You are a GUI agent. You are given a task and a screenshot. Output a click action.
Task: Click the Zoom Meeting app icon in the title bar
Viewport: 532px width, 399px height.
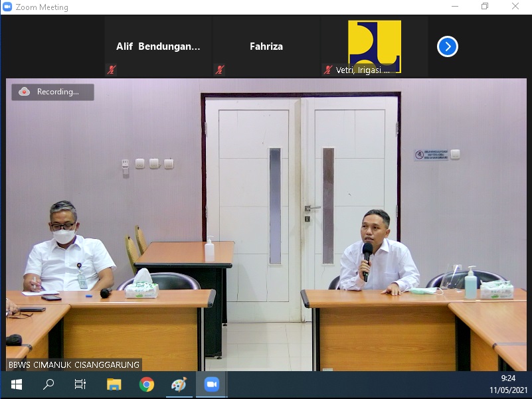[7, 7]
